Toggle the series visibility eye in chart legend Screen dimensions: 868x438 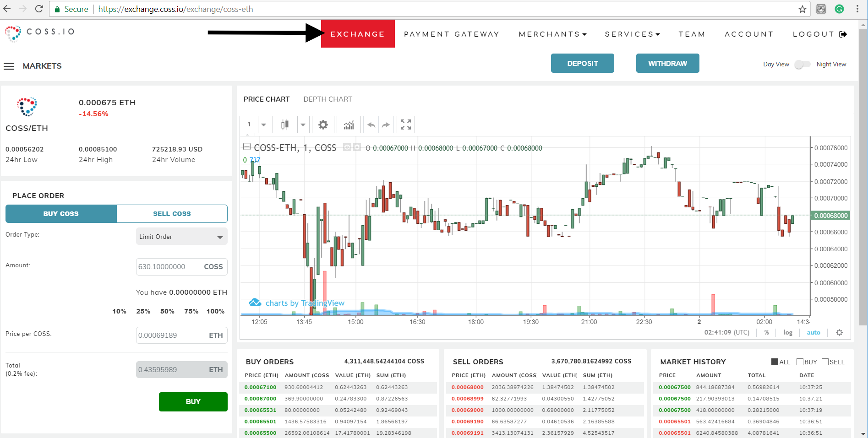(347, 147)
